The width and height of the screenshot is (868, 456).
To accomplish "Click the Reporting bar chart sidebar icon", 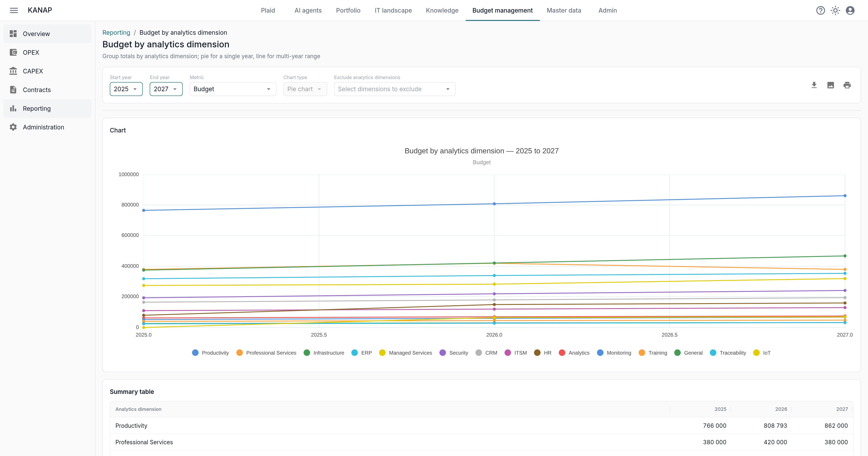I will point(13,108).
